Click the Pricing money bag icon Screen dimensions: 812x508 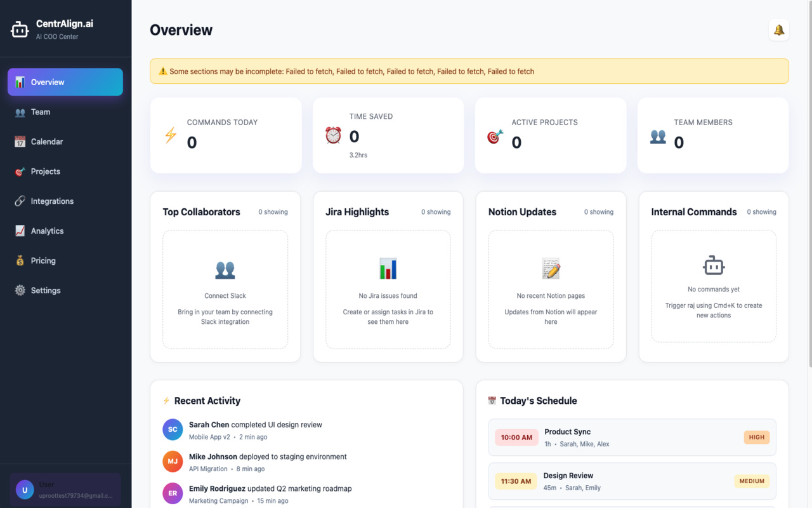point(20,260)
